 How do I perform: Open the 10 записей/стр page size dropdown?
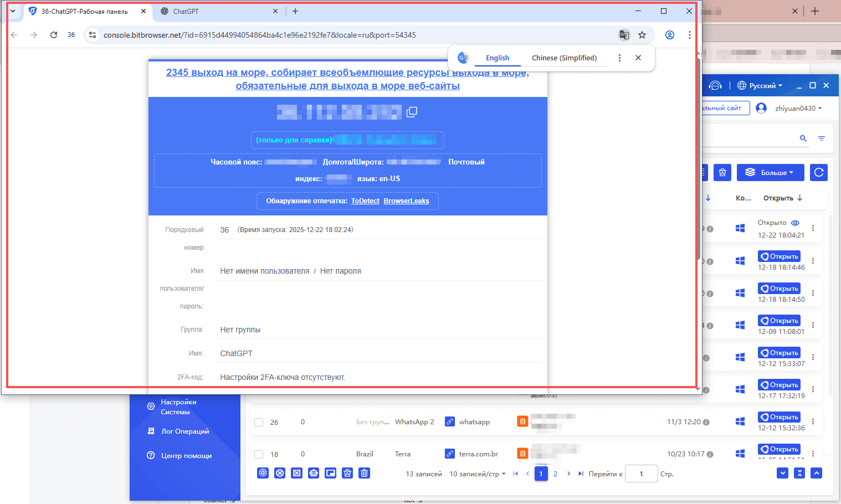pos(478,474)
